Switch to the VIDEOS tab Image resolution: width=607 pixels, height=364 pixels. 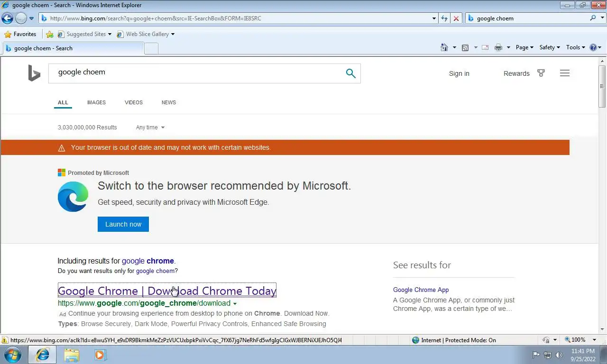134,102
